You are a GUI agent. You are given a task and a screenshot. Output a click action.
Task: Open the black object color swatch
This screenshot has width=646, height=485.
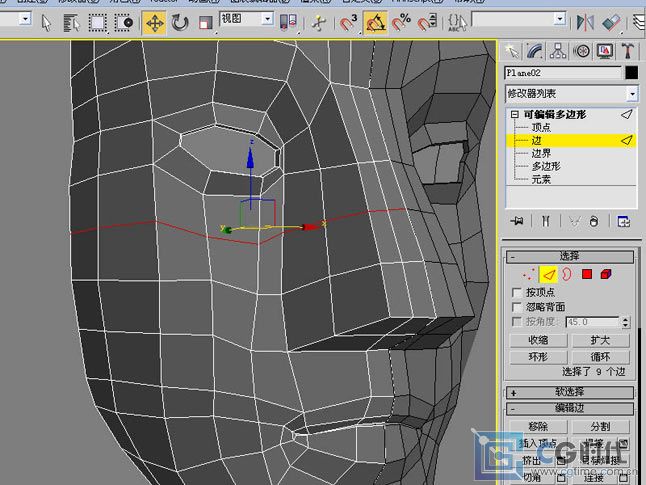point(632,73)
